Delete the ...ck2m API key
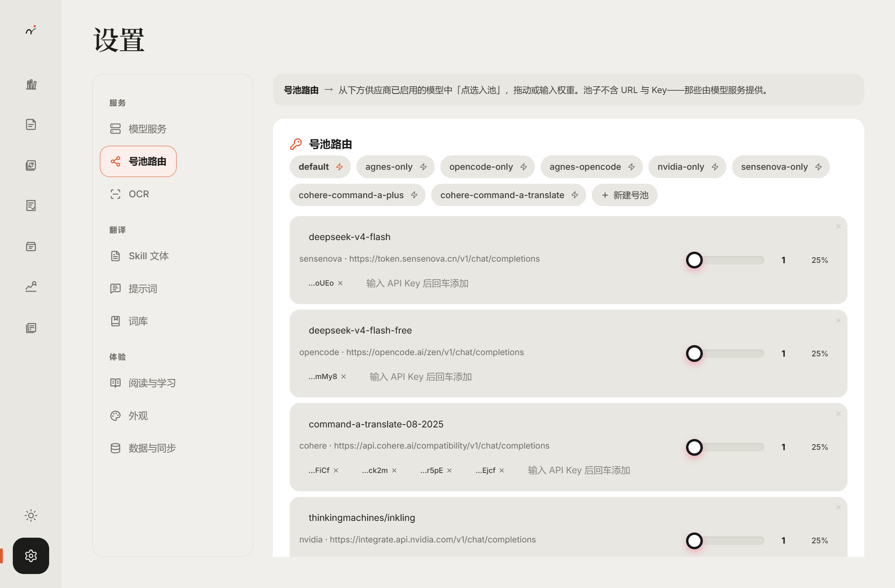The width and height of the screenshot is (895, 588). [394, 471]
